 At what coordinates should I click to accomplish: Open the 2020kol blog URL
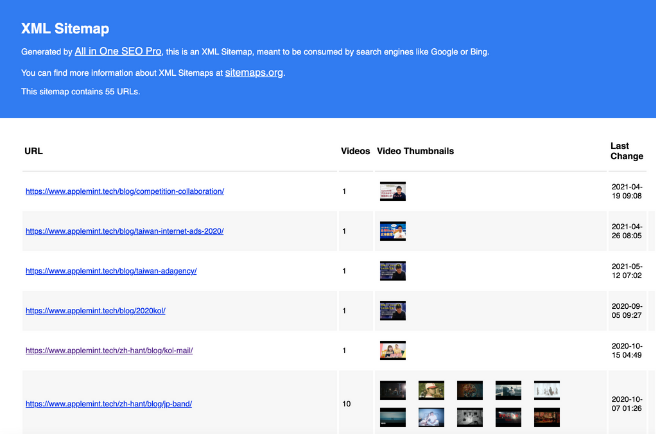(x=95, y=311)
